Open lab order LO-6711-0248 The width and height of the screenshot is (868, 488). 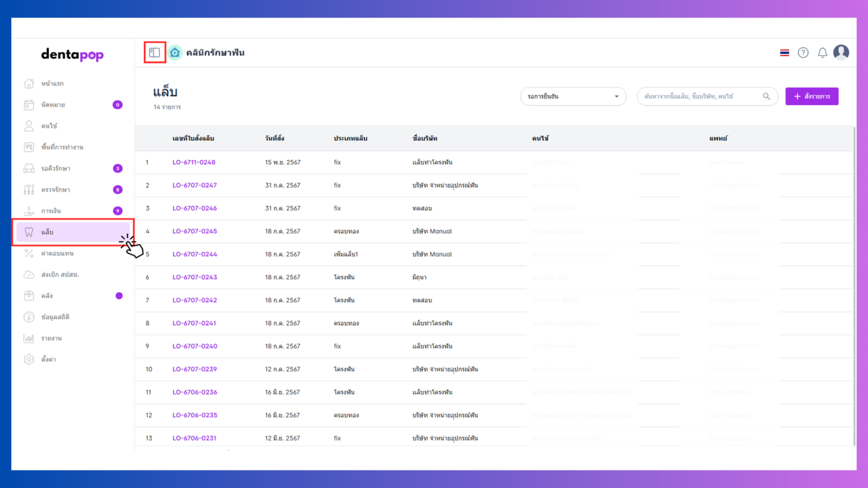tap(193, 162)
